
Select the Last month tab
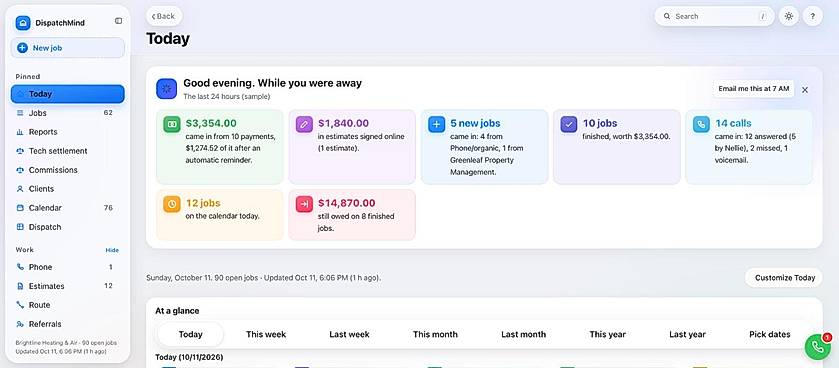pos(523,334)
